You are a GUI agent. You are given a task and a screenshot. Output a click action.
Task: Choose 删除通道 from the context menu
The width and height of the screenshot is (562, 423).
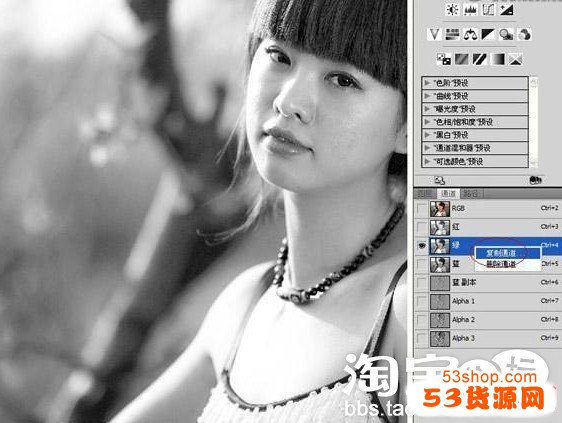pyautogui.click(x=508, y=264)
